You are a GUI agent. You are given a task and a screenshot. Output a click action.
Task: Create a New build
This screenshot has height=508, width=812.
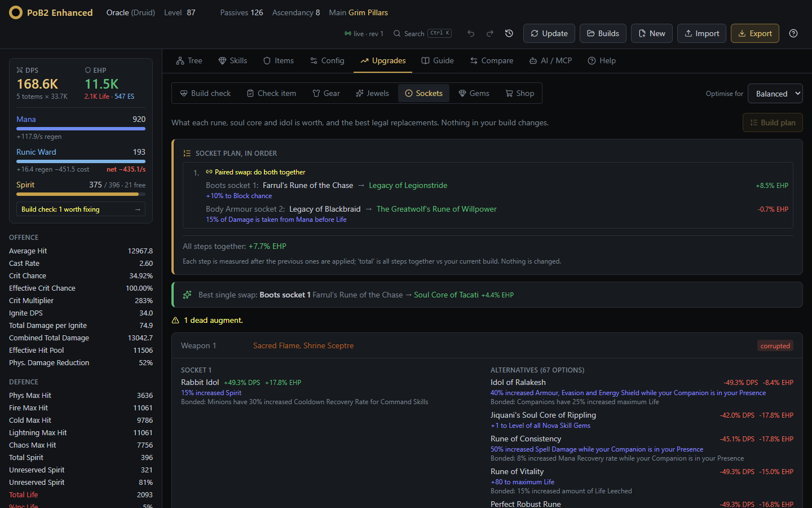651,33
